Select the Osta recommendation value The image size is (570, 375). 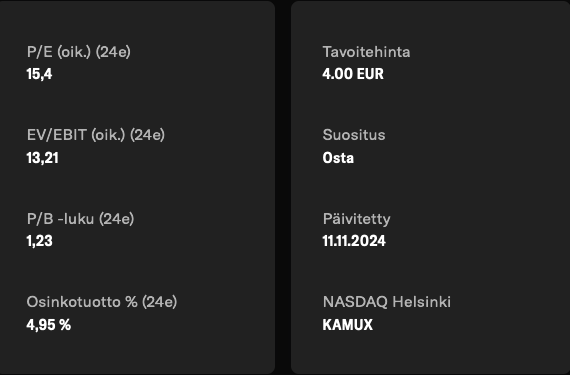coord(338,158)
